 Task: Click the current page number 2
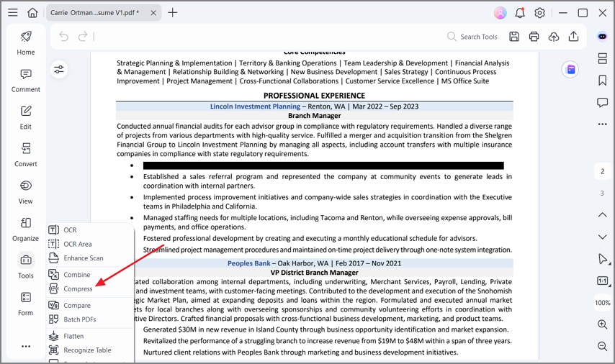point(603,171)
